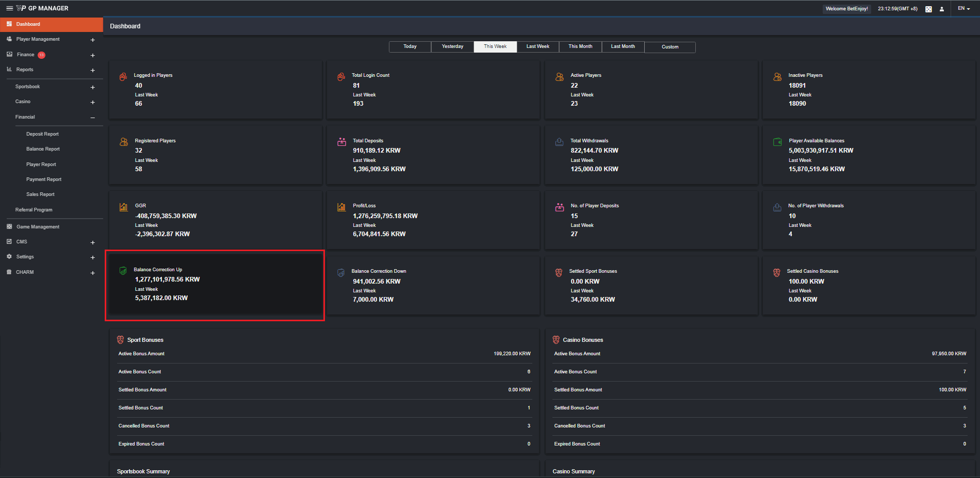Click the Logged in Players card icon

coord(123,77)
